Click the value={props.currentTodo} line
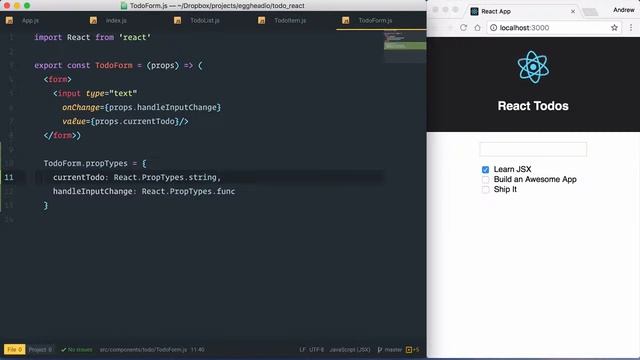The height and width of the screenshot is (360, 640). pyautogui.click(x=125, y=121)
